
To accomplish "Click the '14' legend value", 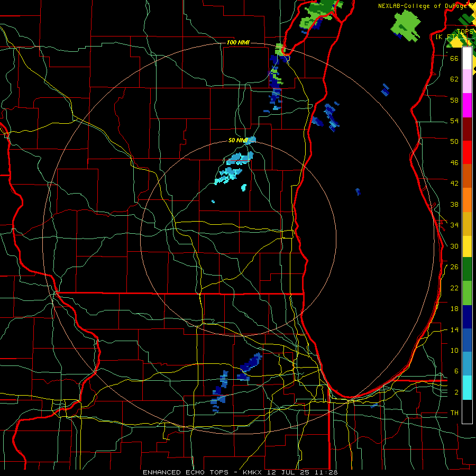I will click(x=454, y=329).
